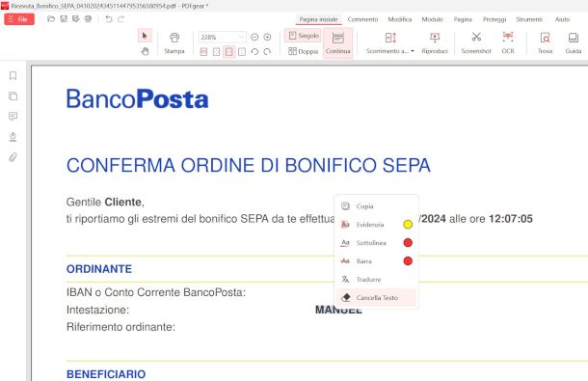Toggle Continua scrolling mode

pyautogui.click(x=338, y=43)
